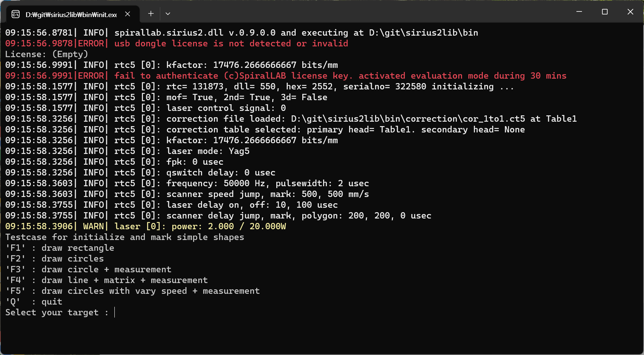Screen dimensions: 644x355
Task: Click the 'License: (Empty)' text line
Action: point(47,54)
